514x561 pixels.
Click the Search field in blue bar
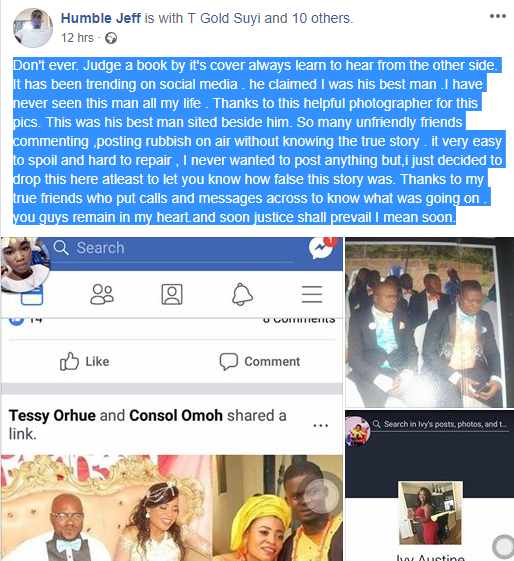point(172,248)
